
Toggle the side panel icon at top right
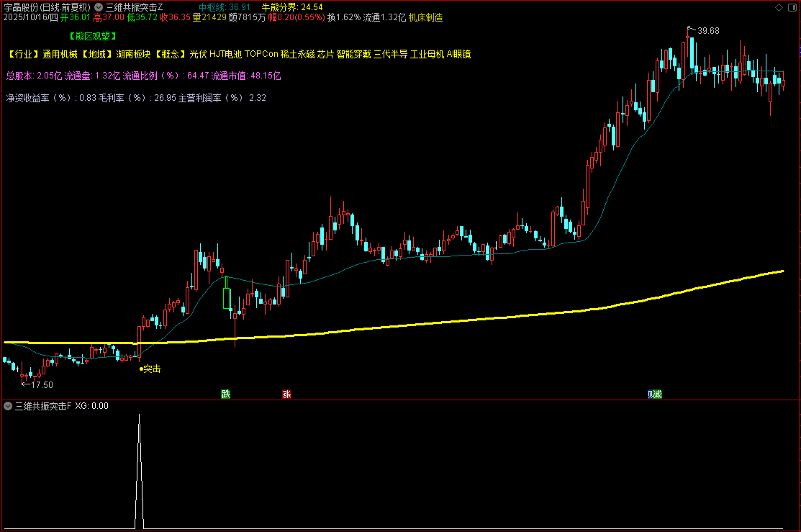793,7
